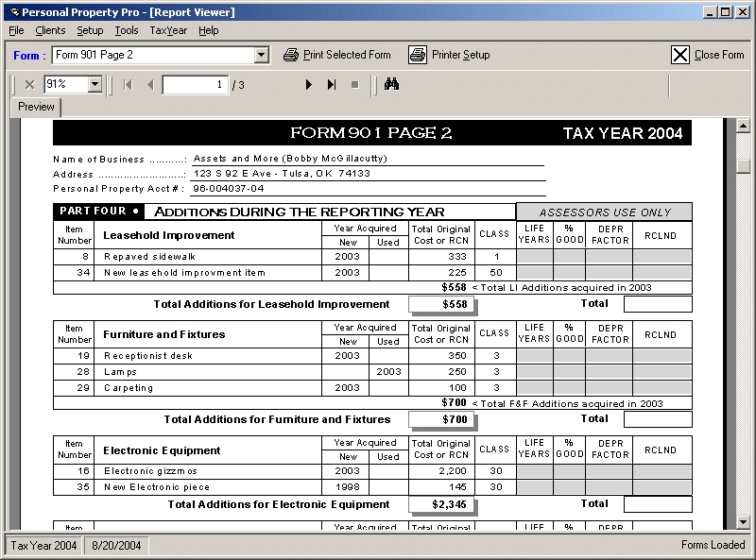Click the Furniture and Fixtures section heading
The height and width of the screenshot is (560, 756).
163,334
